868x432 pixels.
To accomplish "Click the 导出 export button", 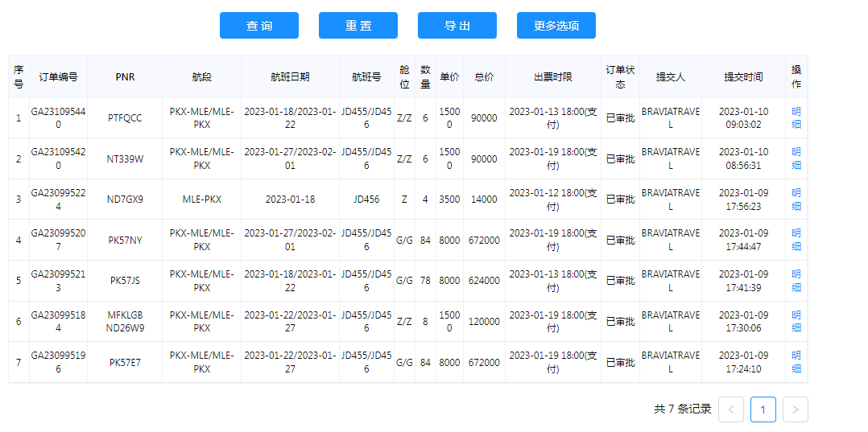I will click(x=457, y=26).
